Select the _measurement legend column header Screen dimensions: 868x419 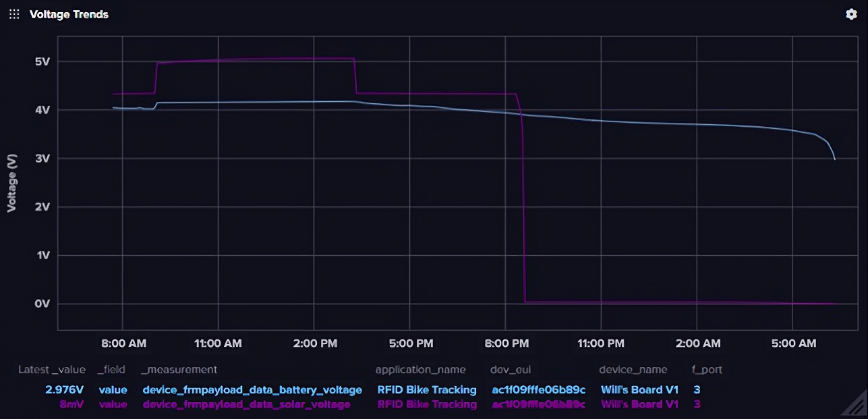pyautogui.click(x=179, y=370)
